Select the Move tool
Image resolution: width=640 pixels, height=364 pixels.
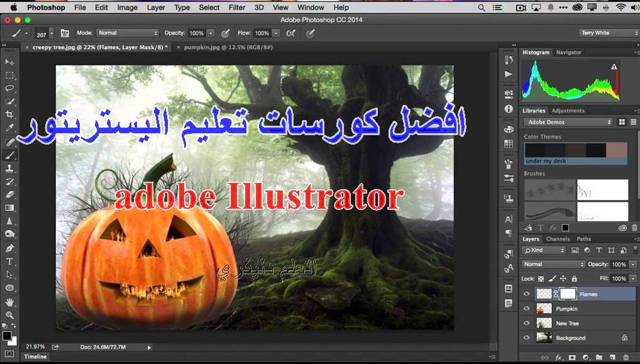[9, 62]
